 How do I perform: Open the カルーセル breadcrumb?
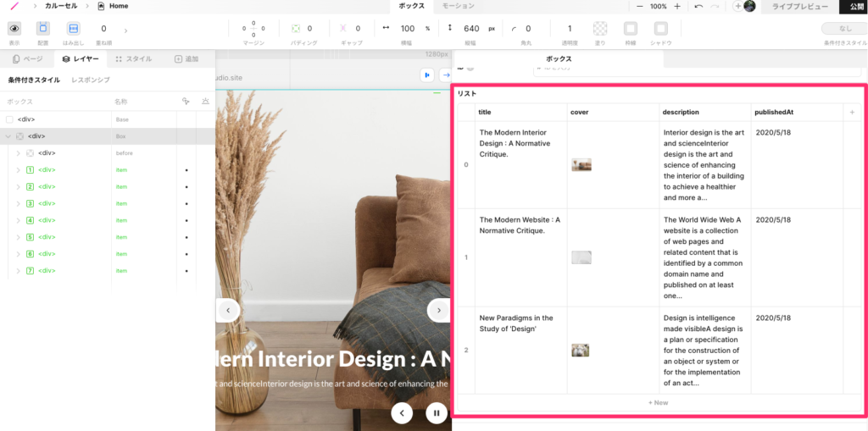click(x=61, y=6)
